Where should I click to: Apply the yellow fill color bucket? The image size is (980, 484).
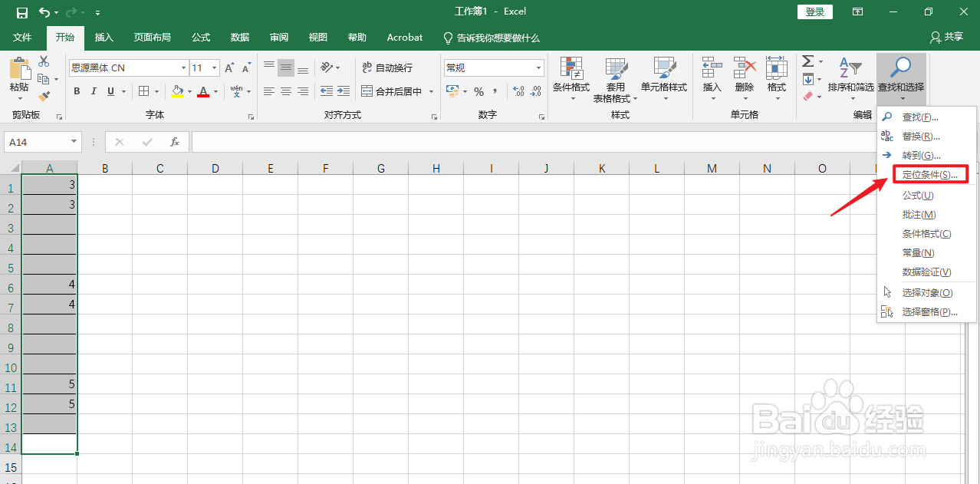coord(178,91)
